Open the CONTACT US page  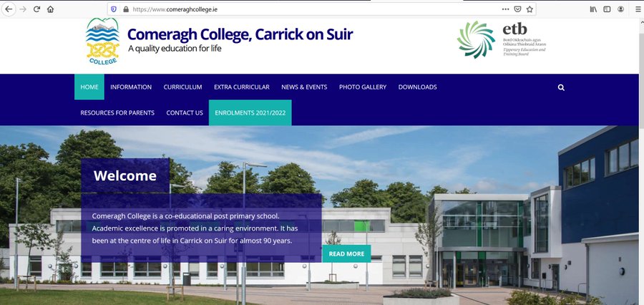[185, 112]
